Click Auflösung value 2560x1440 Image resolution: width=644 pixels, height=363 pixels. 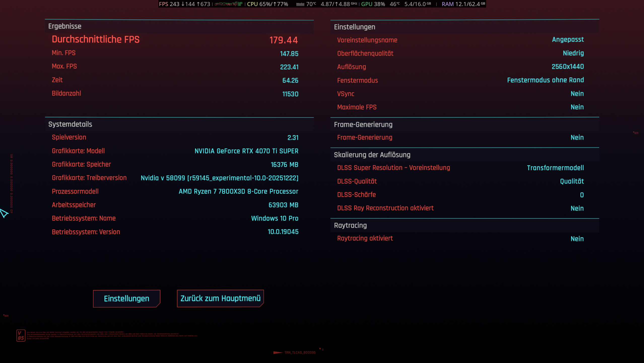coord(567,67)
